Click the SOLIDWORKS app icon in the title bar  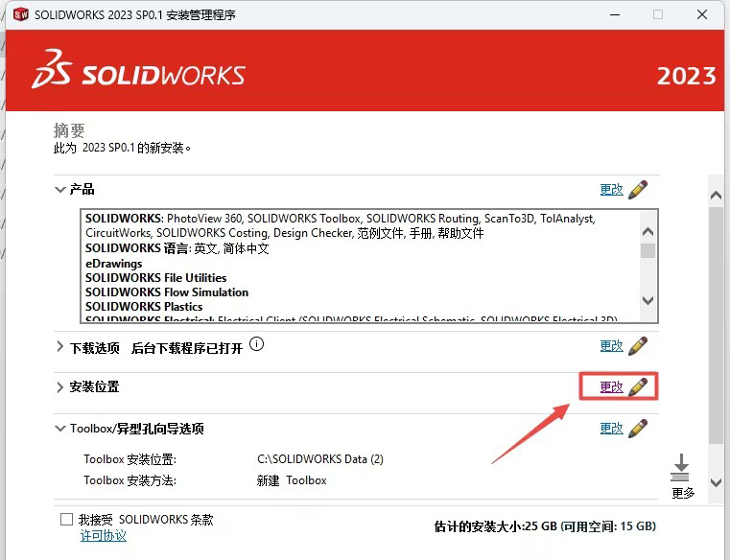[x=21, y=14]
